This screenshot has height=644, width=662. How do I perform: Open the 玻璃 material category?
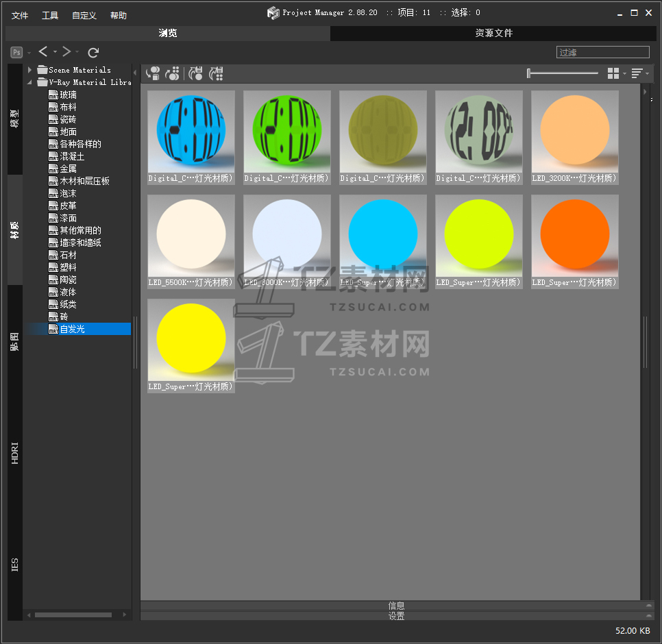tap(68, 95)
